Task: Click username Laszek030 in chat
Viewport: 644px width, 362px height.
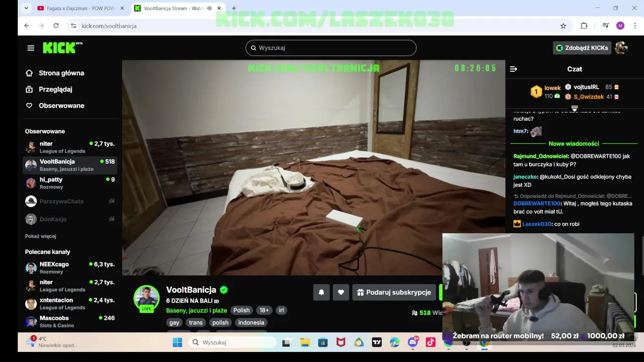Action: pos(537,224)
